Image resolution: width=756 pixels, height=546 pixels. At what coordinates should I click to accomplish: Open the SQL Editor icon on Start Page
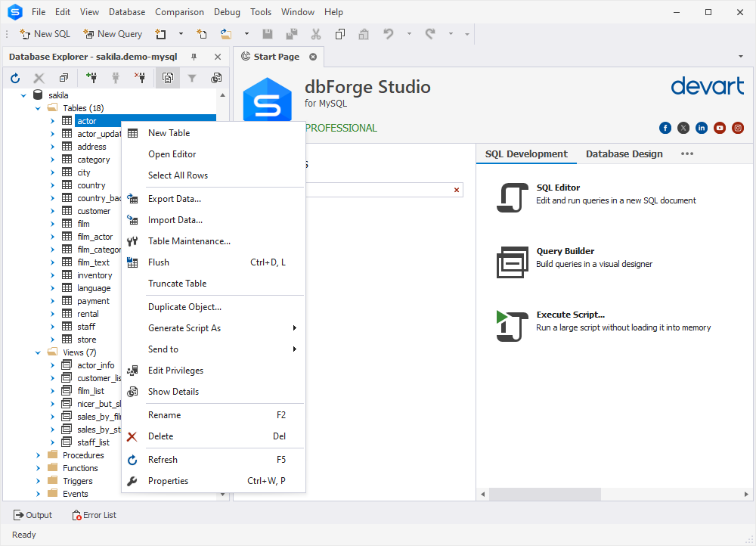512,198
